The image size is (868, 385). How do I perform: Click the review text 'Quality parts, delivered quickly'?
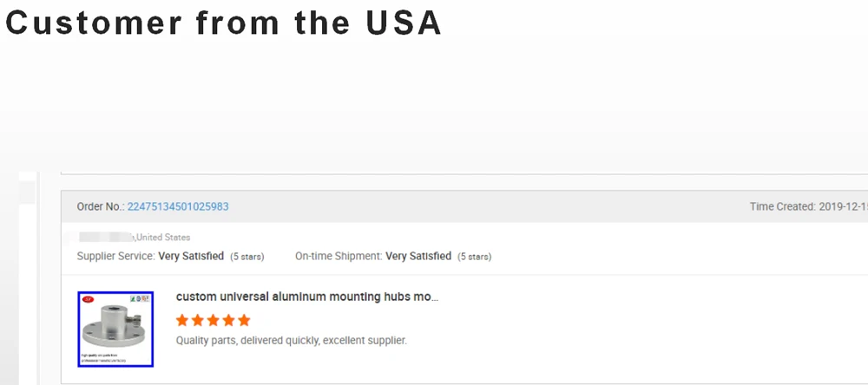(291, 340)
